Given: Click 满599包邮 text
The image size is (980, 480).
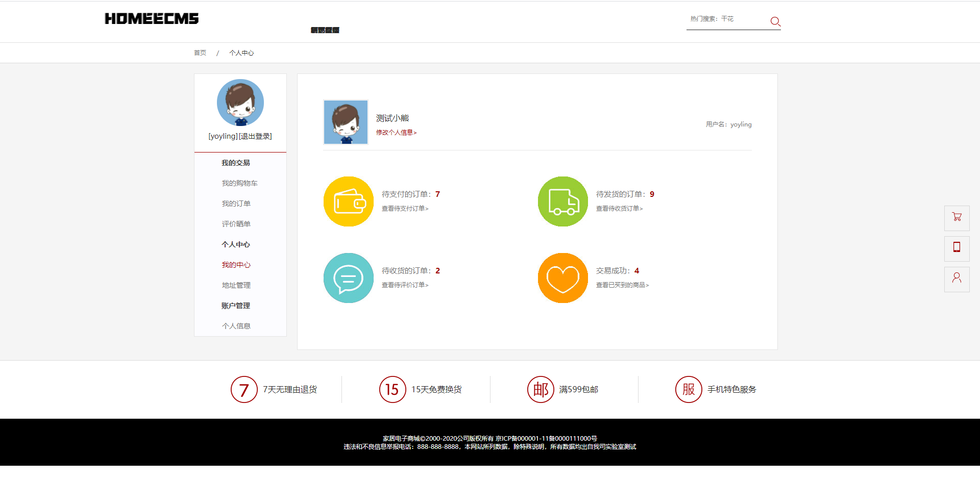Looking at the screenshot, I should (578, 390).
